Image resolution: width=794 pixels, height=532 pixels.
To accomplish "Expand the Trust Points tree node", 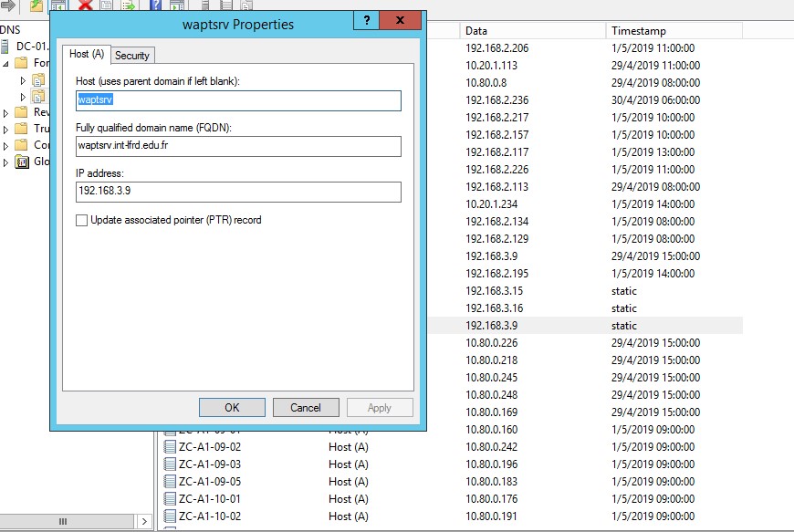I will tap(6, 130).
